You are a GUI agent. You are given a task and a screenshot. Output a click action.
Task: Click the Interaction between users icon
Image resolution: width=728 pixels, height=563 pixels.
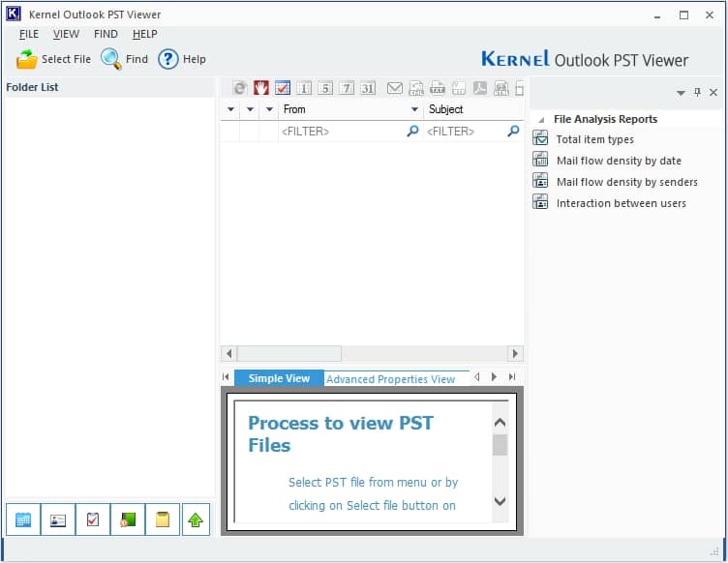(540, 202)
